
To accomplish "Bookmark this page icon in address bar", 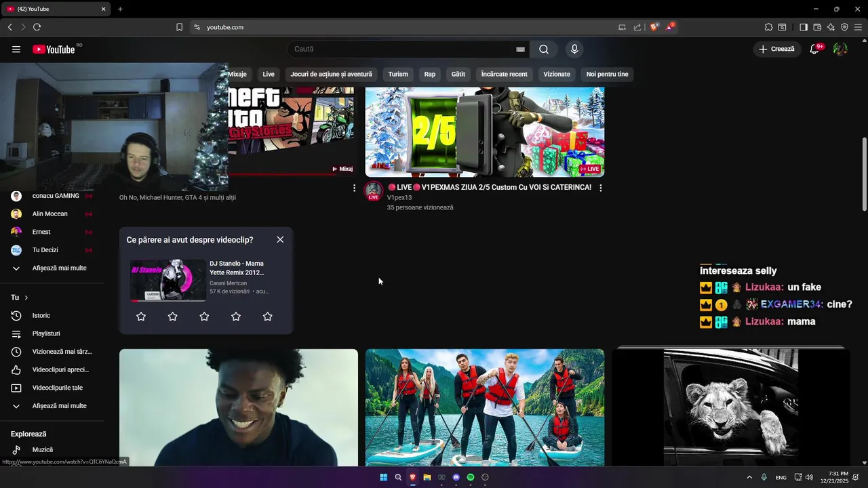I will point(179,27).
